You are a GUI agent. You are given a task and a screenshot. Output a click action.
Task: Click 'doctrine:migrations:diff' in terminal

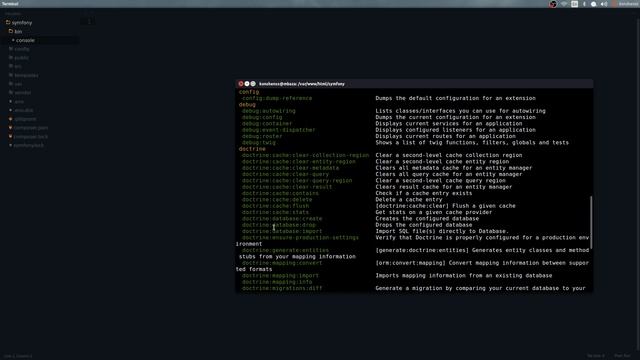point(282,289)
